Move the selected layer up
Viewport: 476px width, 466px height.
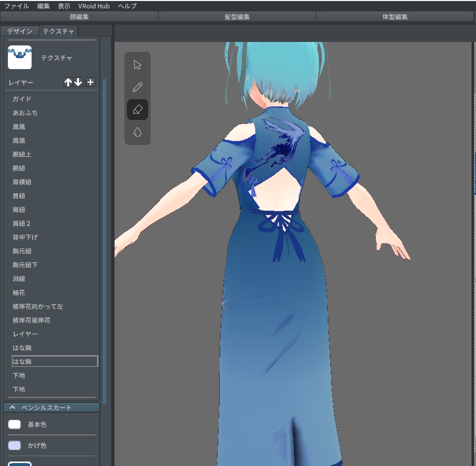68,82
